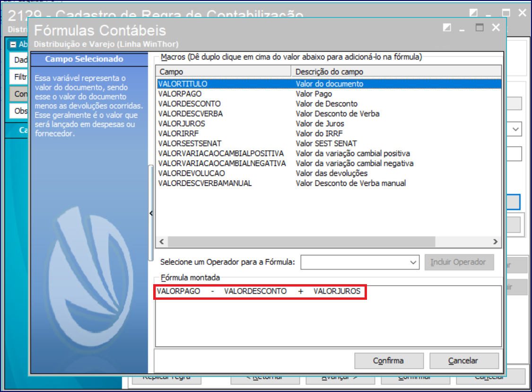Select the VALORDESCVERBA row

(329, 113)
